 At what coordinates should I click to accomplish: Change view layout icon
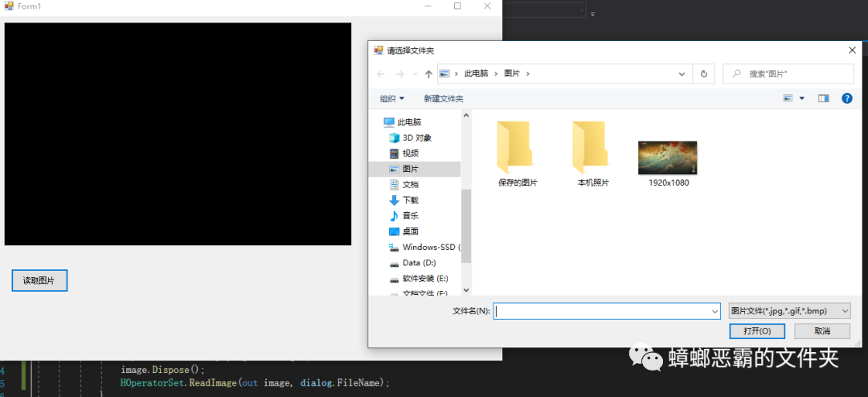(x=788, y=99)
